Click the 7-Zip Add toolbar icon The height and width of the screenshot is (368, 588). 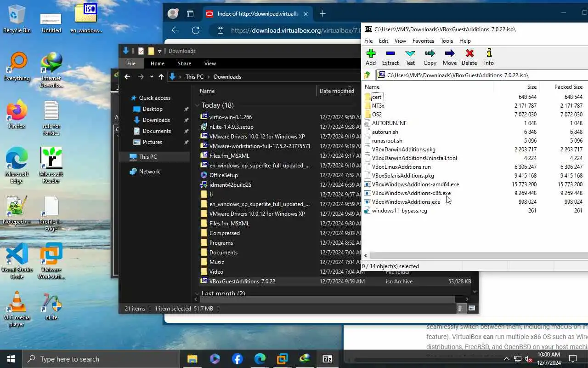[x=371, y=53]
